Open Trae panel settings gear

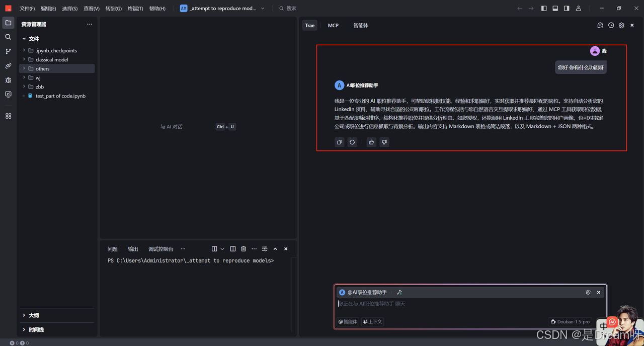tap(621, 25)
